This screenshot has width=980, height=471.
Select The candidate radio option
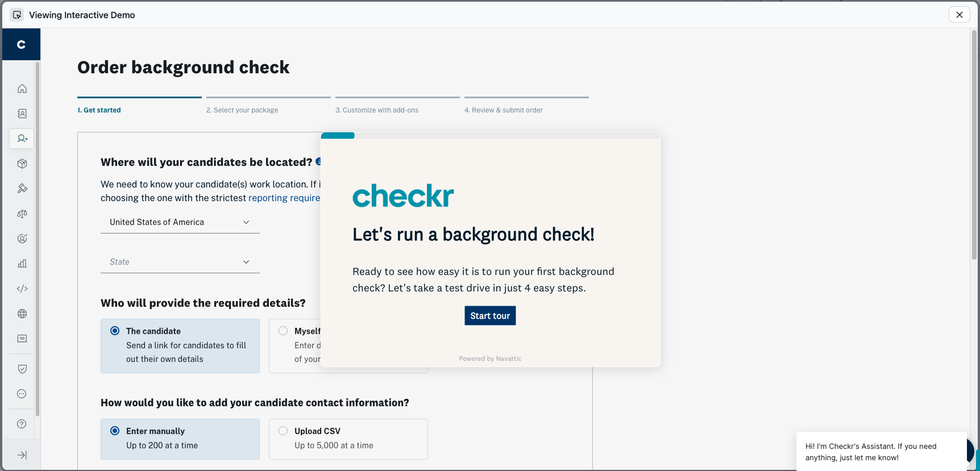click(x=115, y=331)
